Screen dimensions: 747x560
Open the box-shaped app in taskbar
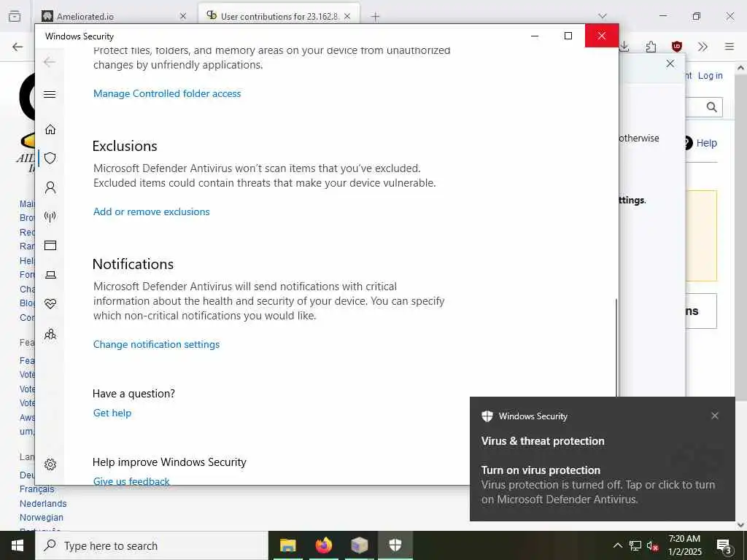point(359,545)
